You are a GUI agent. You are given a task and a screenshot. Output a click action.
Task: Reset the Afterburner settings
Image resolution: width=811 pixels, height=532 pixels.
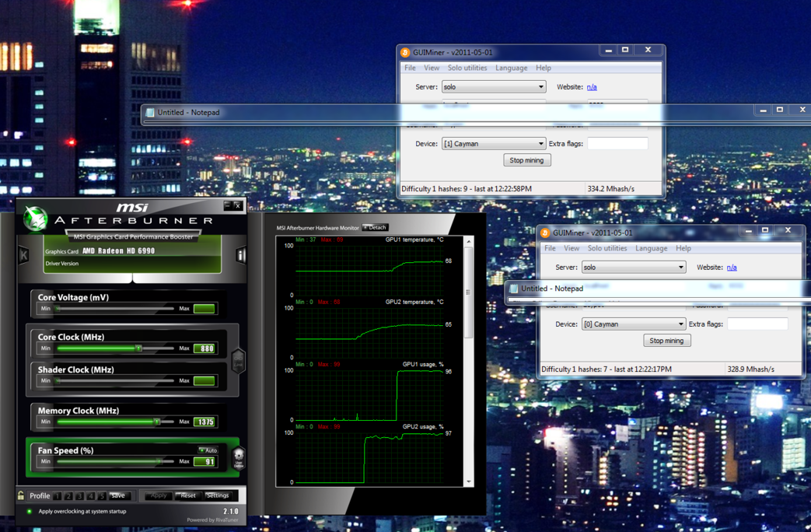coord(187,495)
